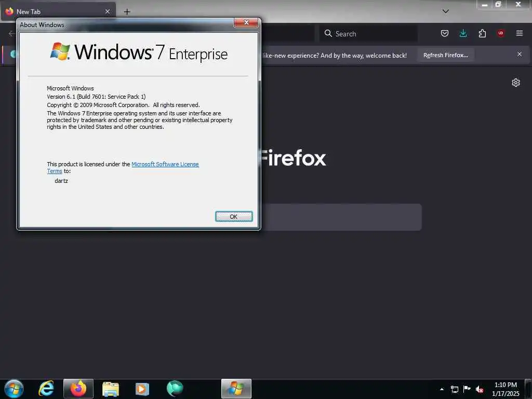Switch to Firefox taskbar button

point(78,389)
